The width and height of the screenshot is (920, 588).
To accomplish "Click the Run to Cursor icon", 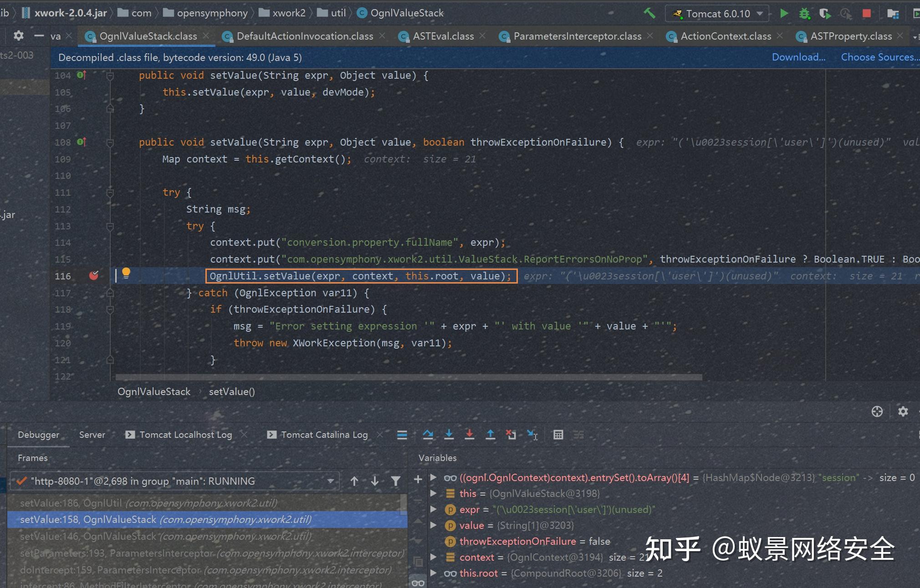I will coord(532,435).
